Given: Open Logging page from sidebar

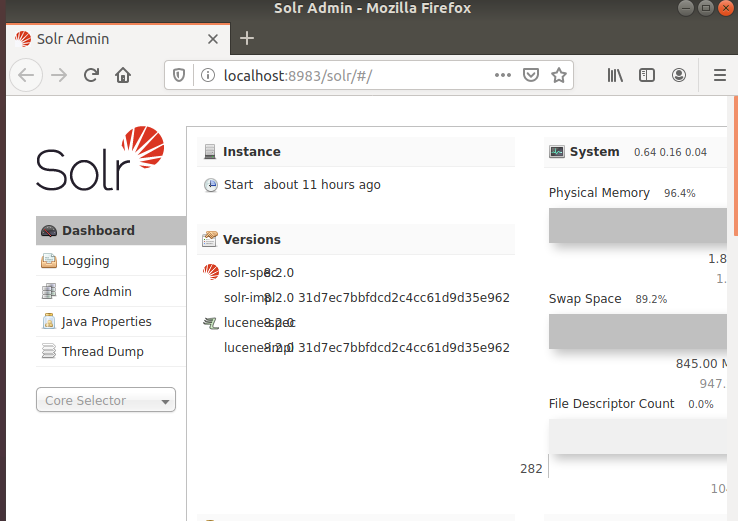Looking at the screenshot, I should pyautogui.click(x=86, y=261).
